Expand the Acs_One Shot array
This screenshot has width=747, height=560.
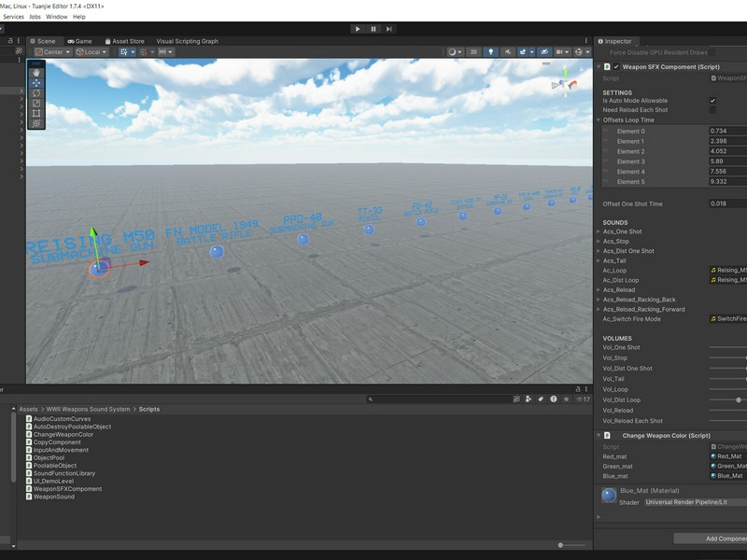(599, 231)
